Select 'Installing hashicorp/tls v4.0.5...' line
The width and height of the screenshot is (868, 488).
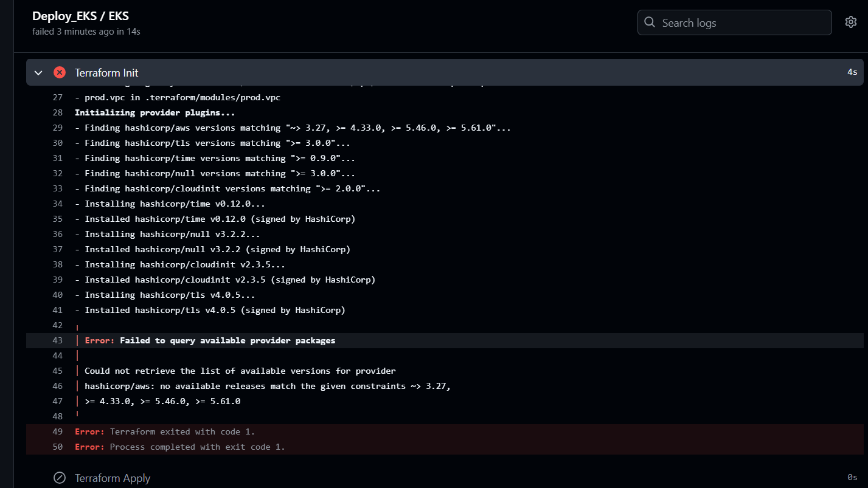tap(165, 295)
